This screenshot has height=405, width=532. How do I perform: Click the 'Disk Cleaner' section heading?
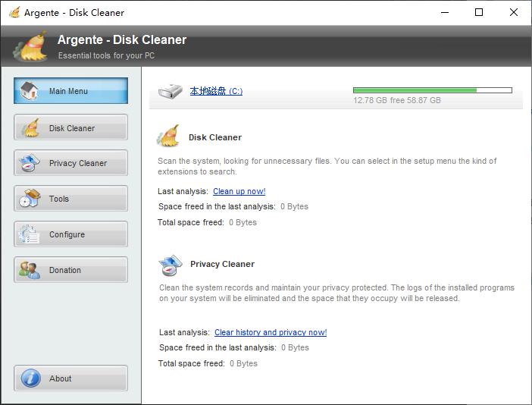coord(215,137)
